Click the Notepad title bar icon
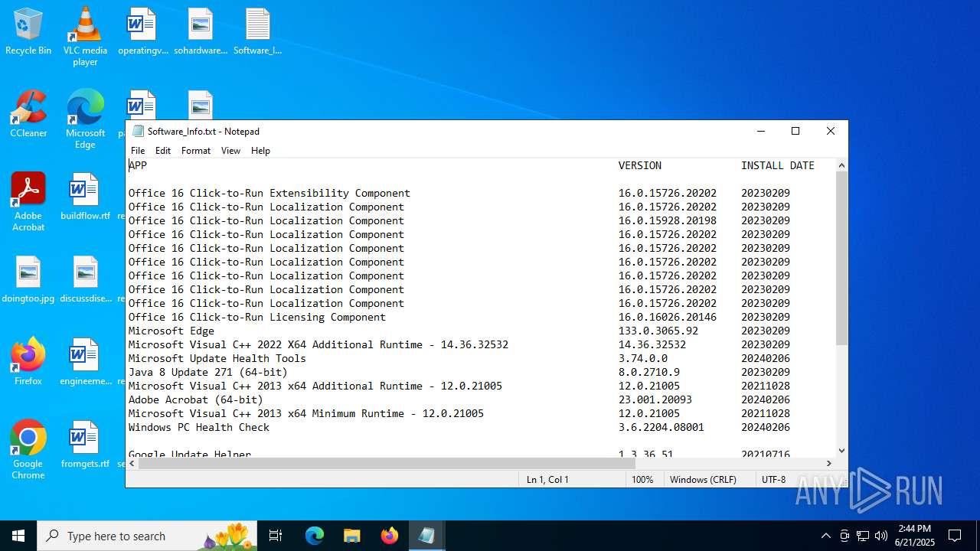Screen dimensions: 980x551 coord(138,131)
